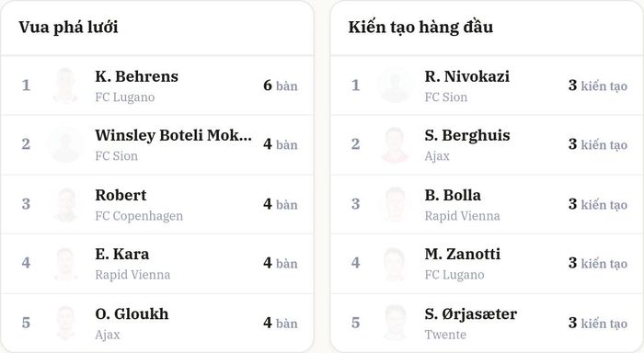Select E. Kara's avatar image
This screenshot has width=644, height=353.
65,263
